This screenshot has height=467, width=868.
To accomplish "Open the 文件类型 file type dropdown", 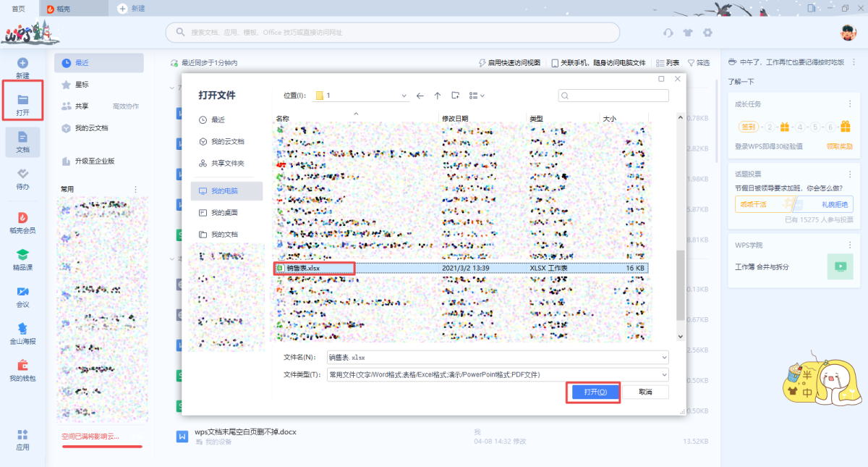I will click(664, 374).
